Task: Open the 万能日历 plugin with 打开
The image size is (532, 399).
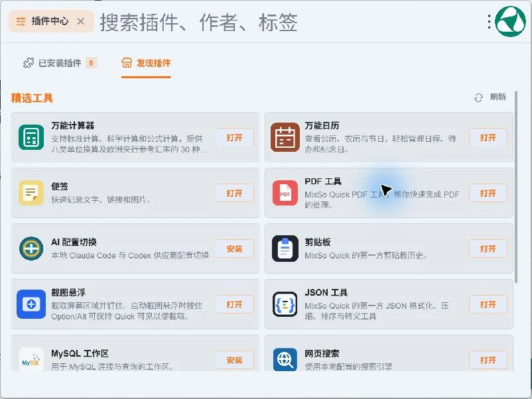Action: [488, 138]
